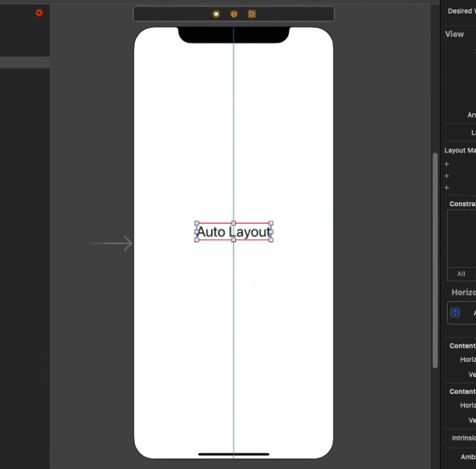Select the All tab under Constraints
Viewport: 476px width, 469px height.
pyautogui.click(x=461, y=273)
